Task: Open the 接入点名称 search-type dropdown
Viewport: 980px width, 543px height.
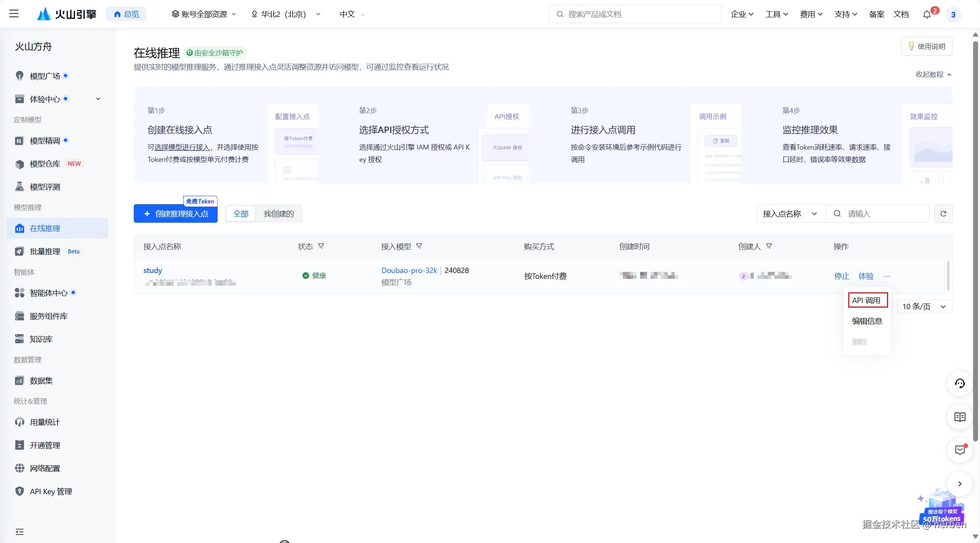Action: tap(791, 214)
